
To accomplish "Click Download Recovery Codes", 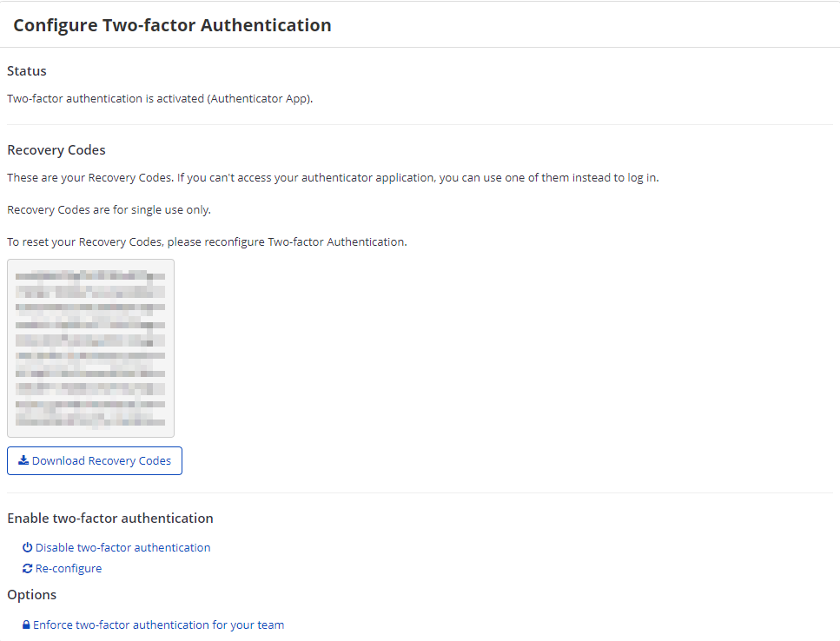I will 94,460.
